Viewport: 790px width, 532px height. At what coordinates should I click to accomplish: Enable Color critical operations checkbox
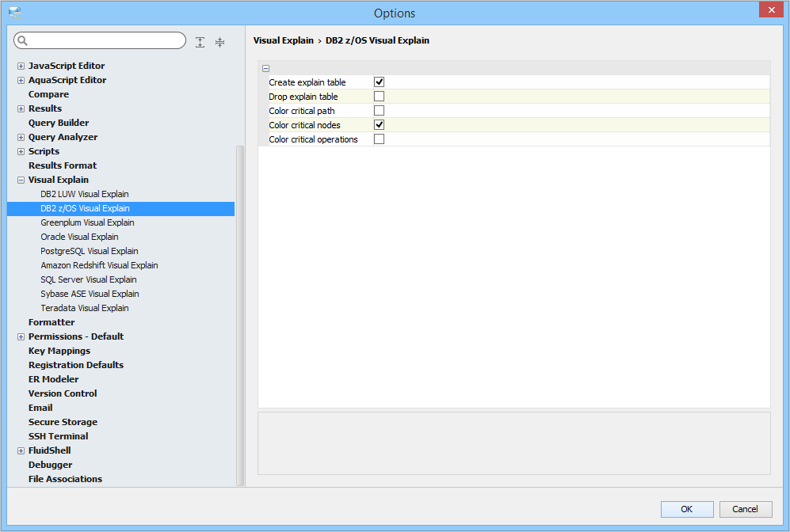379,139
